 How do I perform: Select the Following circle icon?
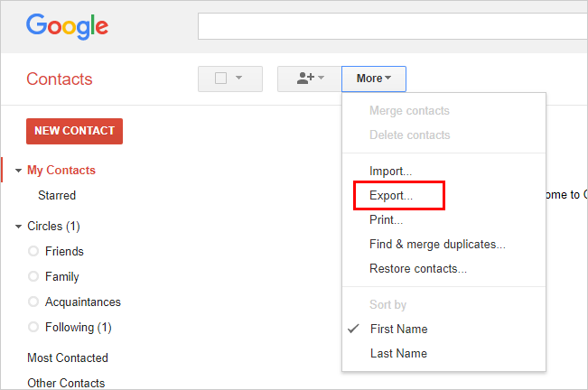coord(33,327)
